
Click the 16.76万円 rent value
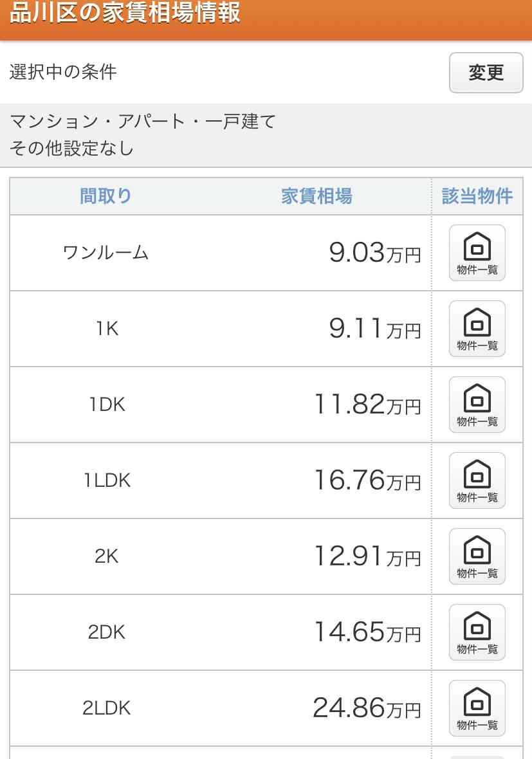pyautogui.click(x=367, y=480)
